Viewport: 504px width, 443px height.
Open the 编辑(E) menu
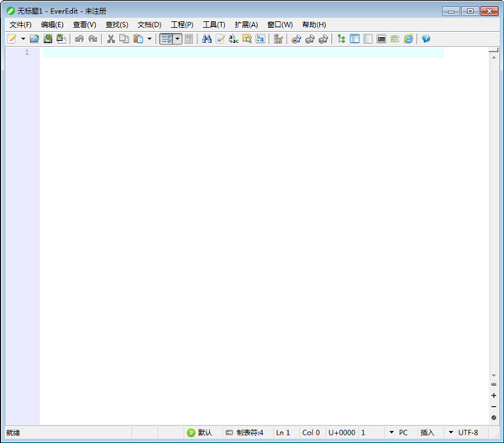(52, 24)
